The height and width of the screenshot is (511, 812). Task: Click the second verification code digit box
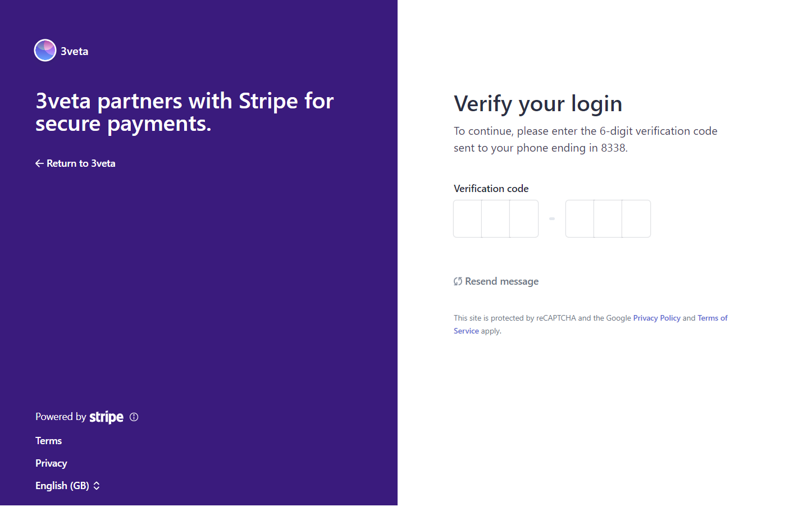pyautogui.click(x=495, y=218)
